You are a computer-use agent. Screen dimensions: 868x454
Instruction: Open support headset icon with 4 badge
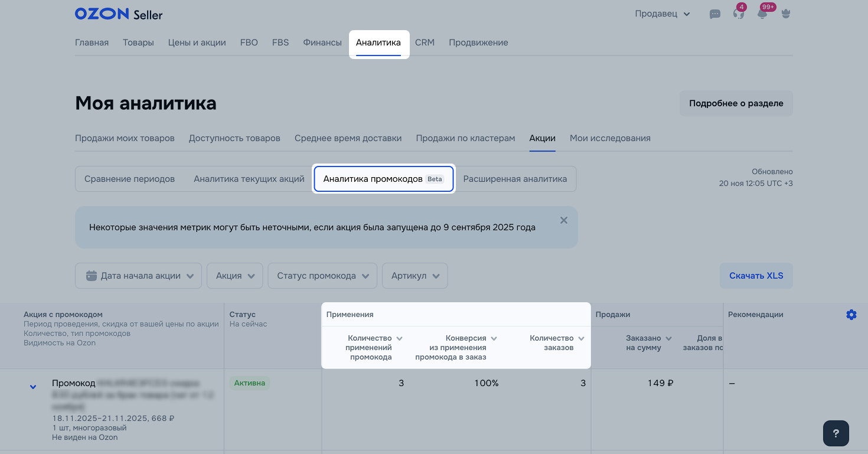pyautogui.click(x=738, y=14)
